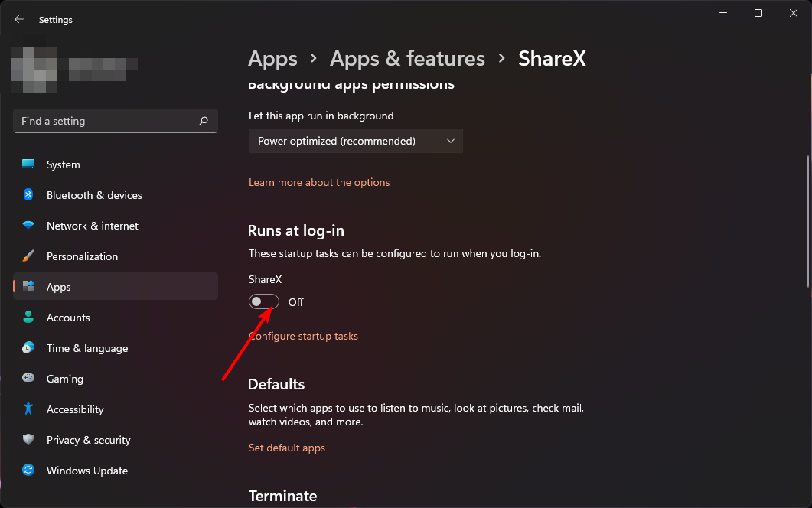Click the Personalization paintbrush icon
Screen dimensions: 812x508
tap(28, 256)
